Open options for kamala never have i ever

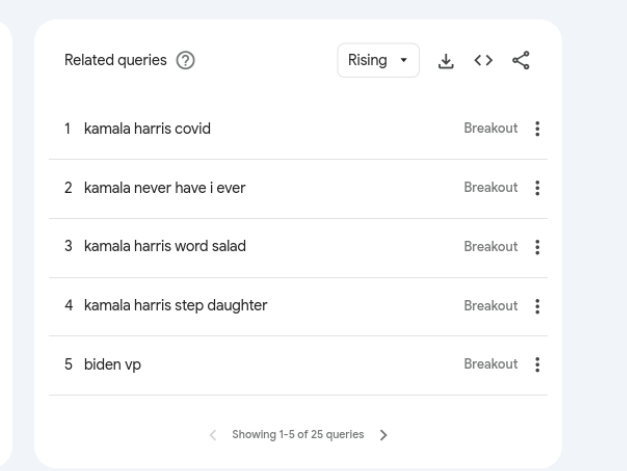coord(537,188)
